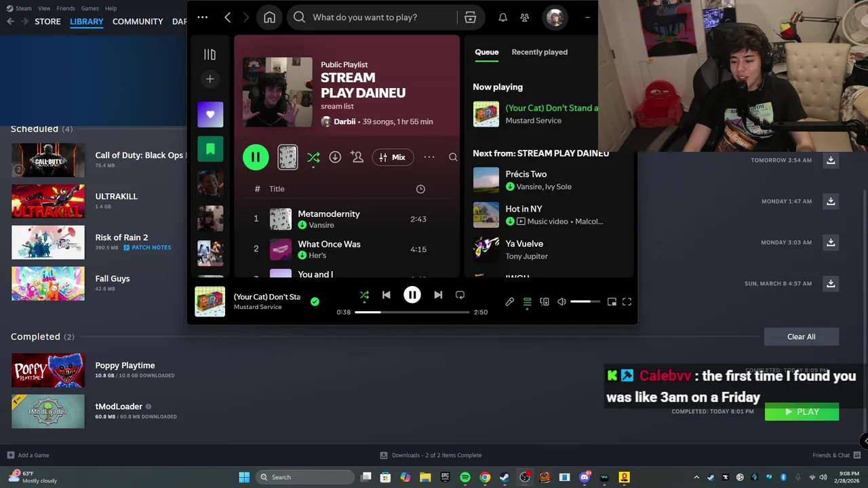Viewport: 868px width, 488px height.
Task: Open Spotify three-dots app menu
Action: click(x=202, y=18)
